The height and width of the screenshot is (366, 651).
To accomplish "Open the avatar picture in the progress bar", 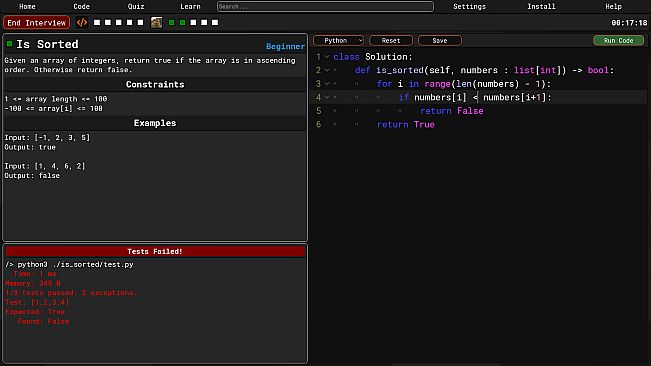I will pos(157,22).
